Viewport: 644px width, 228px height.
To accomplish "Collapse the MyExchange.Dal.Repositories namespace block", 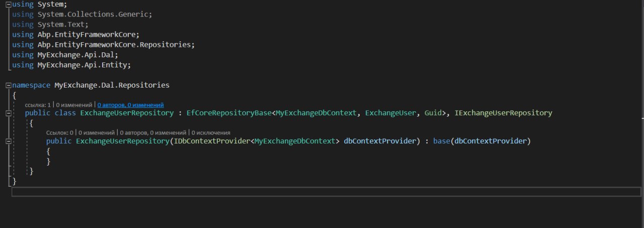I will (8, 85).
